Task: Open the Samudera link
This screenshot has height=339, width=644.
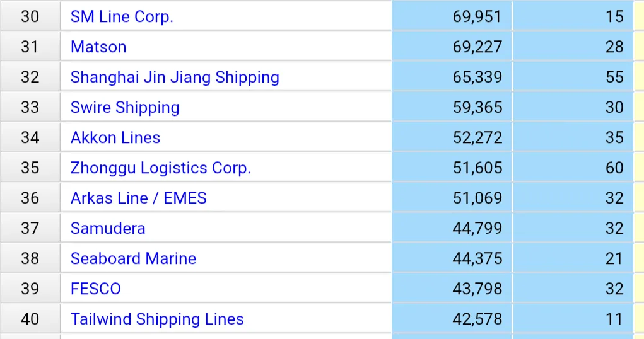Action: [x=108, y=228]
